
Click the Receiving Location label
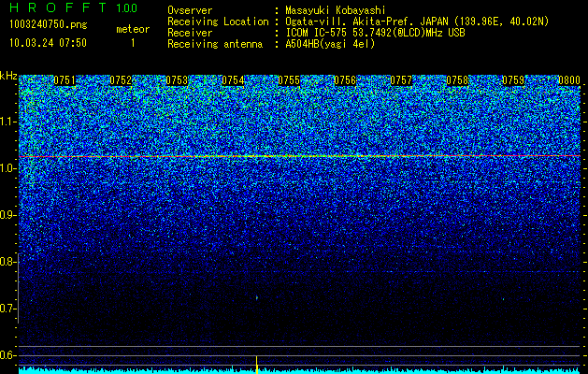pyautogui.click(x=218, y=22)
